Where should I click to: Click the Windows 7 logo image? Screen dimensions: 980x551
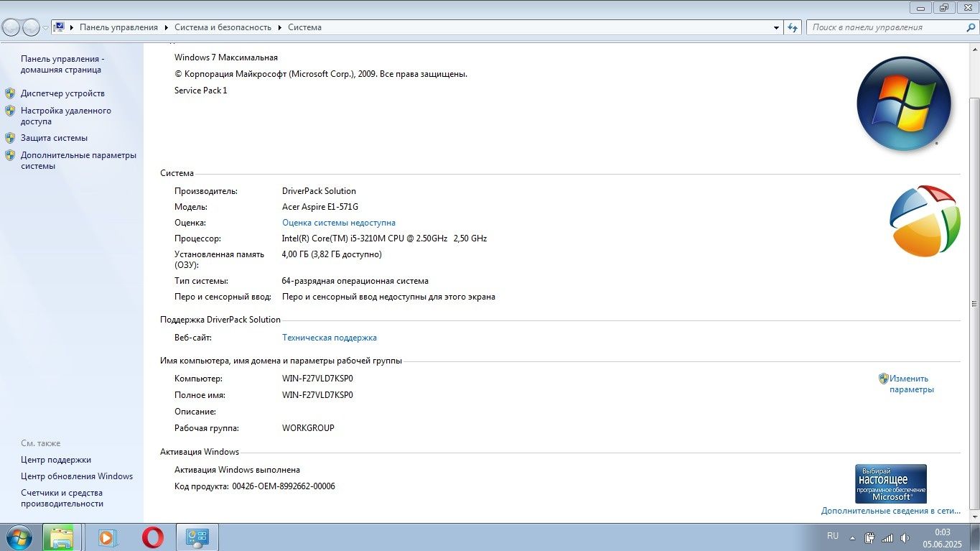pyautogui.click(x=904, y=104)
